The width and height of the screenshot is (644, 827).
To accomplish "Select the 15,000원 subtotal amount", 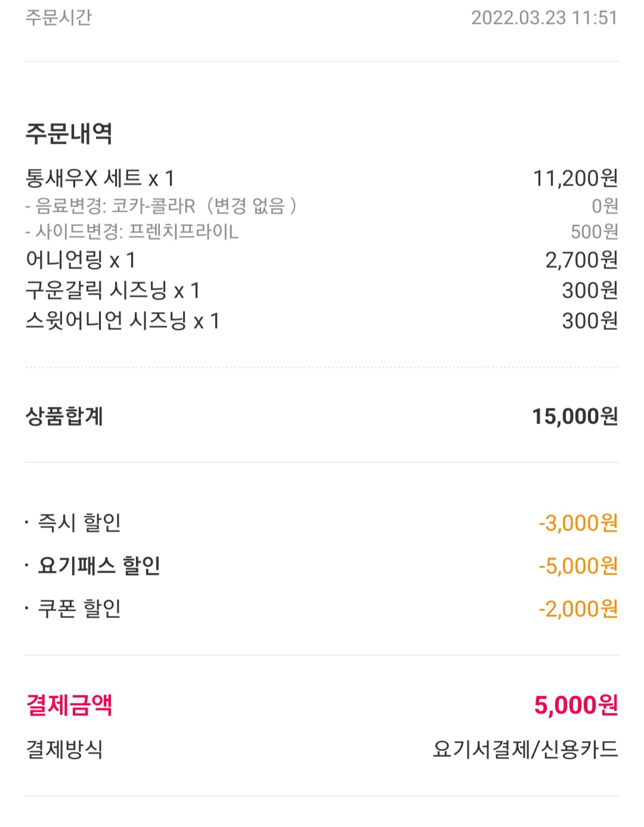I will pyautogui.click(x=574, y=416).
